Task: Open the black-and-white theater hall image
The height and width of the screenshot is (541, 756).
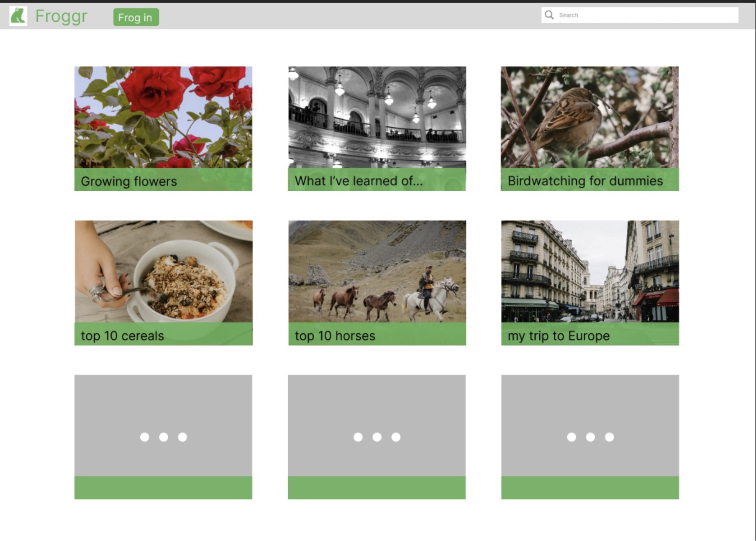Action: coord(377,117)
